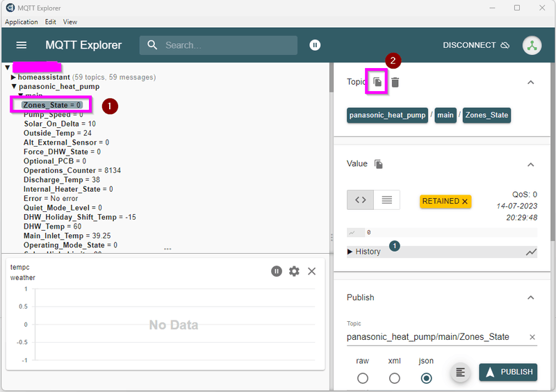This screenshot has width=556, height=392.
Task: Select Force_DHW_State = 0 topic
Action: (x=62, y=152)
